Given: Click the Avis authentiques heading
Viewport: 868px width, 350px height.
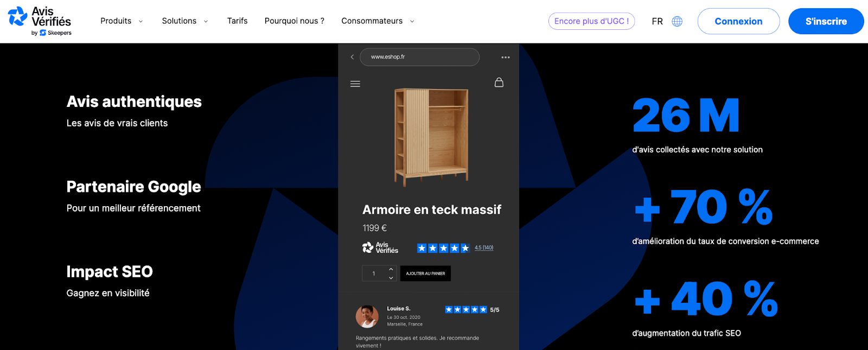Looking at the screenshot, I should click(134, 101).
